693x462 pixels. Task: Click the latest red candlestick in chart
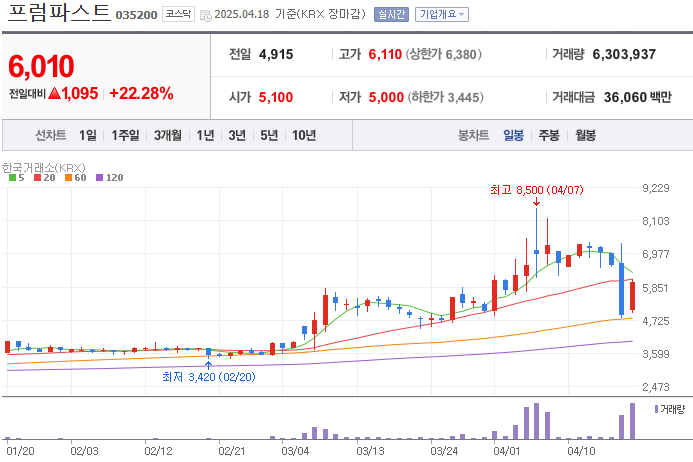[x=632, y=296]
